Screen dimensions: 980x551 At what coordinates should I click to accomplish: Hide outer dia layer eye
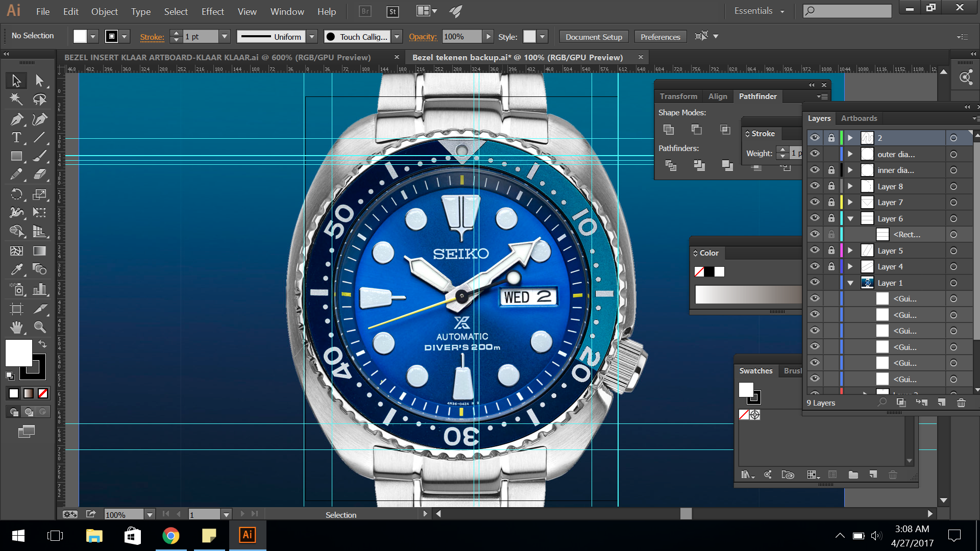[x=815, y=154]
